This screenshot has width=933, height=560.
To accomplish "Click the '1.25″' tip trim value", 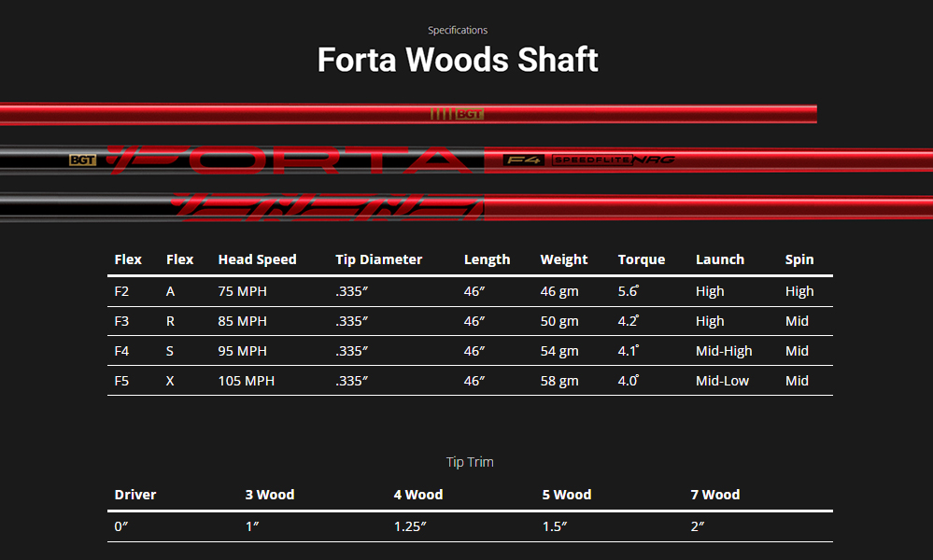I will click(x=410, y=526).
